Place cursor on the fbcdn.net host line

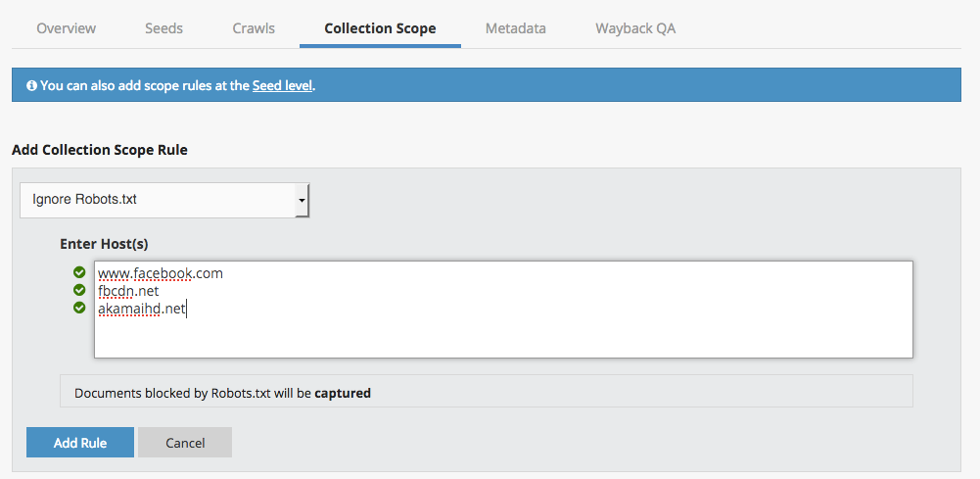[128, 291]
